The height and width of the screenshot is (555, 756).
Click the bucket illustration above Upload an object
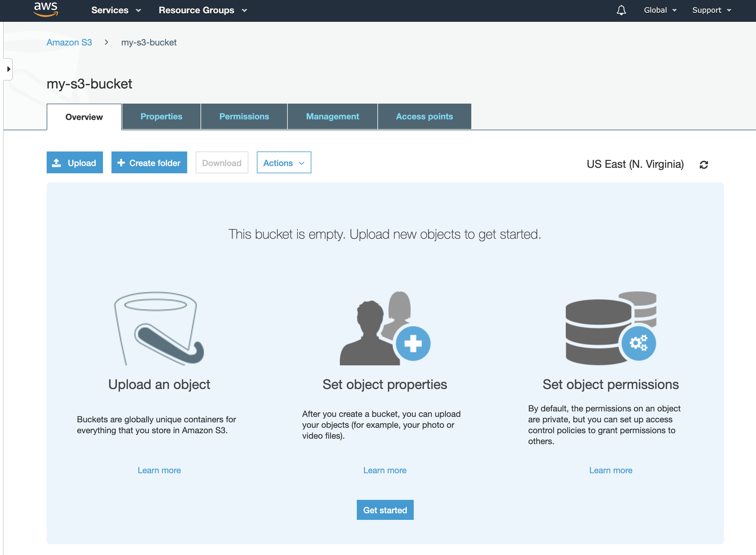point(159,328)
